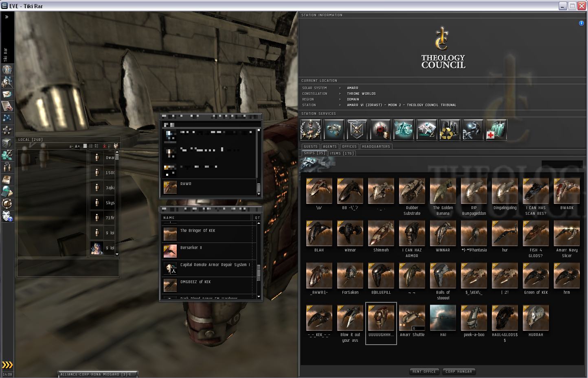
Task: Switch hangar to details list view
Action: (x=329, y=164)
